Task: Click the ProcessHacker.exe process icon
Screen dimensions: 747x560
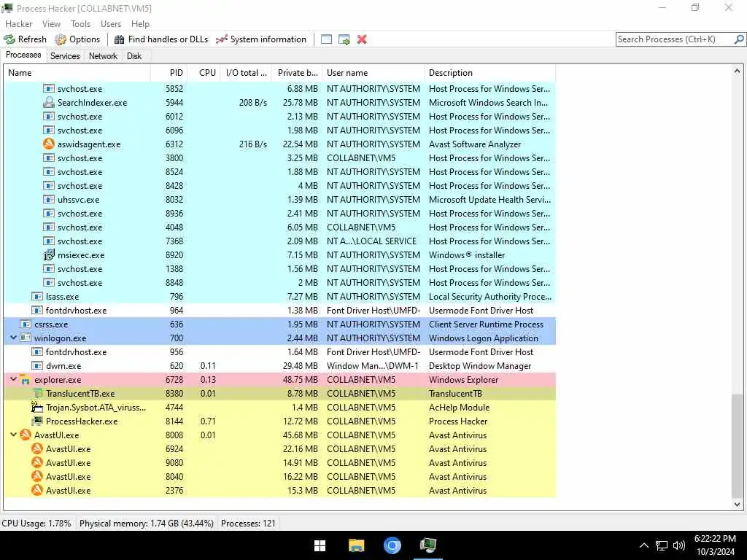Action: click(x=37, y=421)
